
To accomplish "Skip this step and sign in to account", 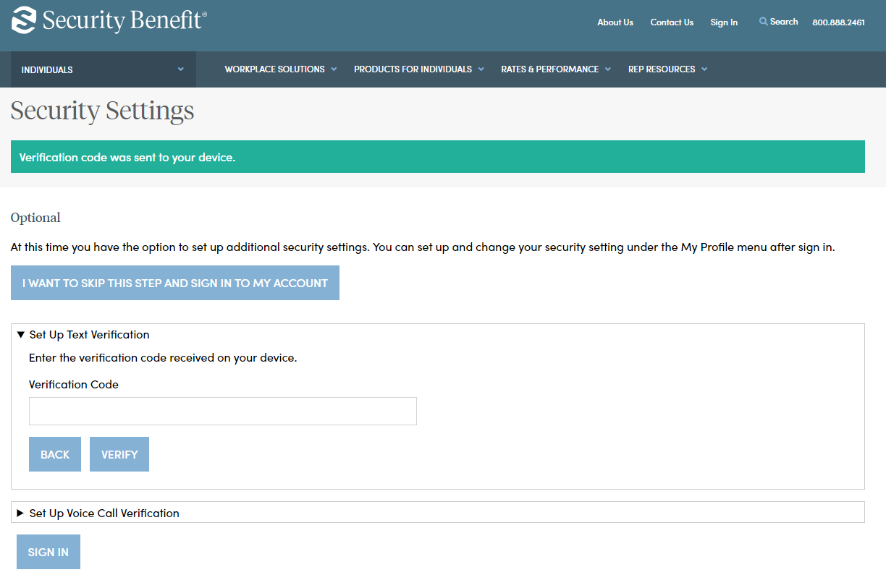I will click(x=175, y=283).
